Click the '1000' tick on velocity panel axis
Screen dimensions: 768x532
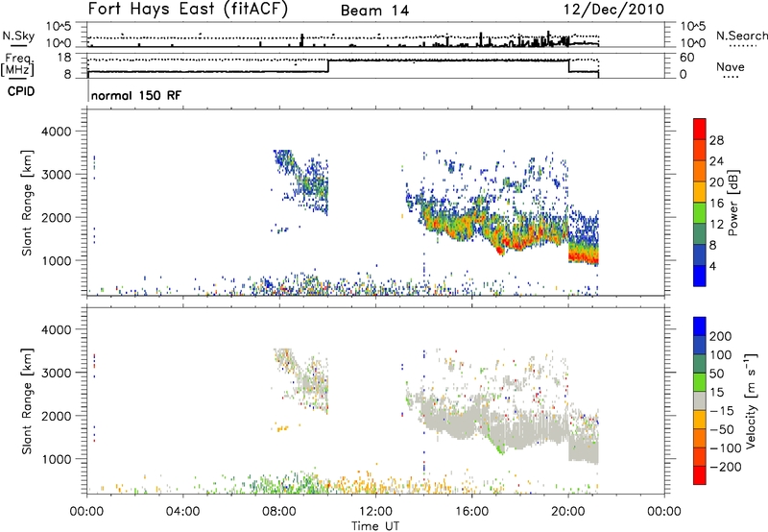click(x=57, y=459)
